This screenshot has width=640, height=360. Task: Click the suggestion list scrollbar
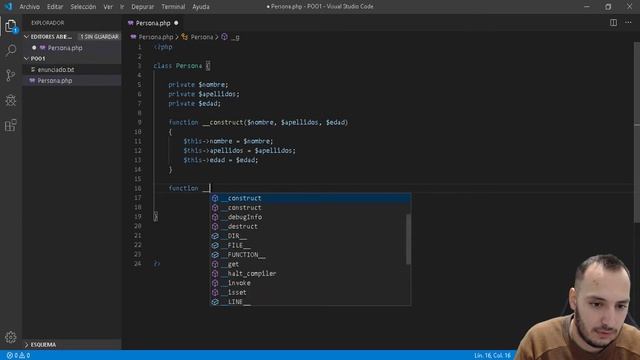[408, 239]
